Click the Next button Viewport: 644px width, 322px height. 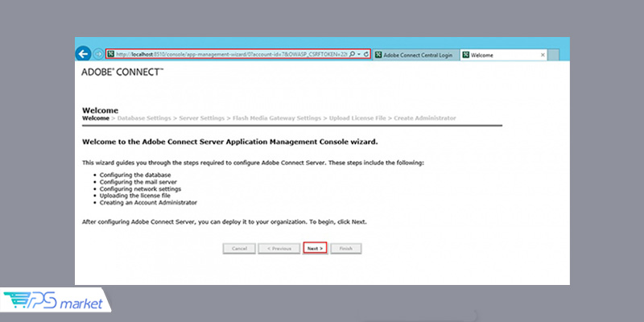pos(315,249)
